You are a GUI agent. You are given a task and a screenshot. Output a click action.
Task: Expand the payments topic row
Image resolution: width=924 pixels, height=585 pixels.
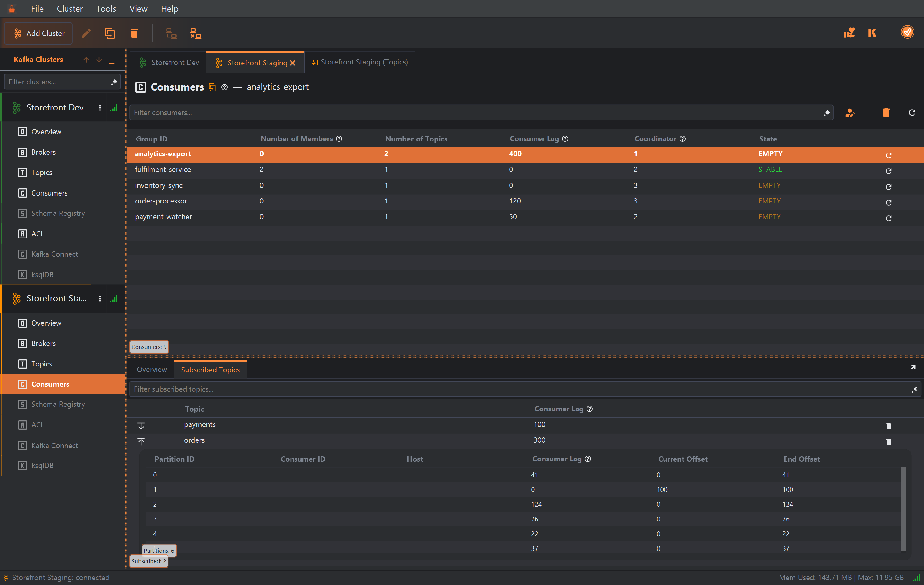[x=141, y=426]
